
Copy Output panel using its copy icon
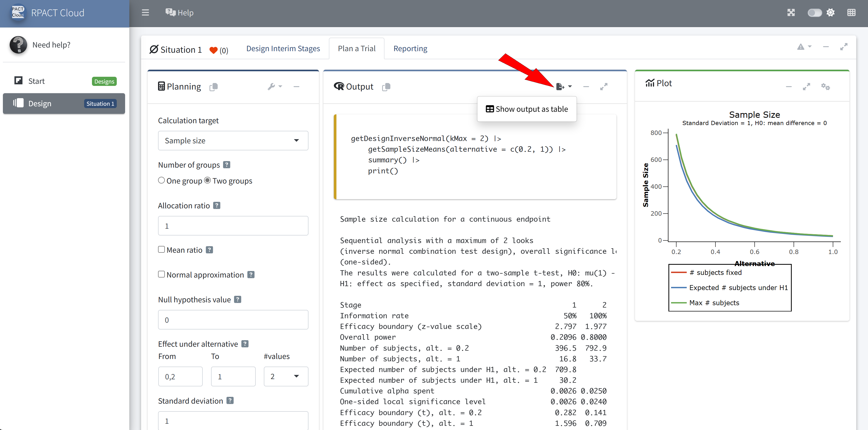pyautogui.click(x=386, y=87)
